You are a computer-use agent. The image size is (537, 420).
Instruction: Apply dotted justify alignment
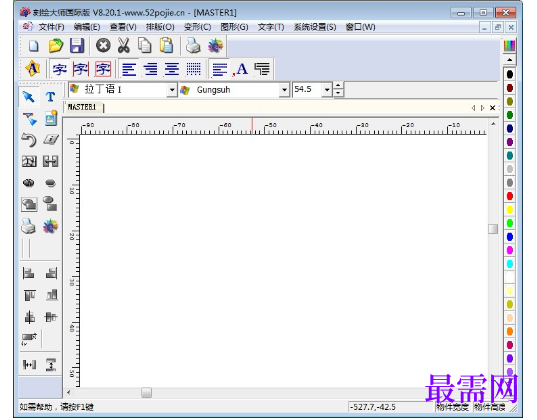(193, 70)
